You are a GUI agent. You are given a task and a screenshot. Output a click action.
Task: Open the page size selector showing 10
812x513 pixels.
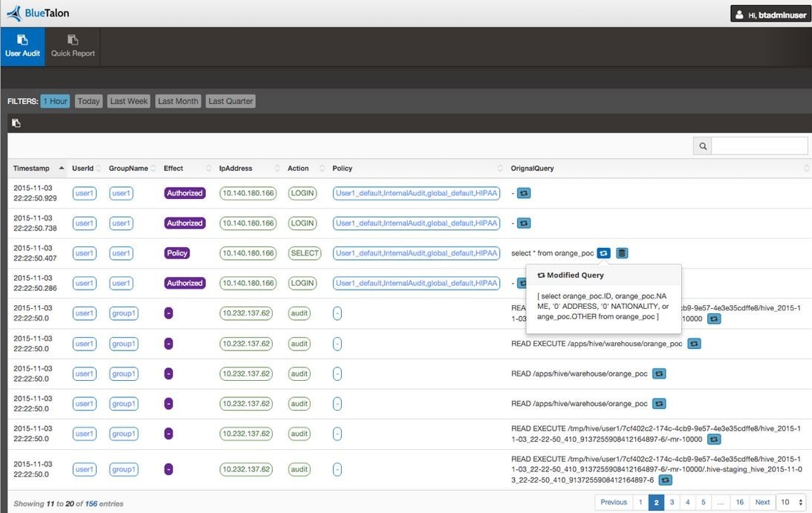(x=790, y=502)
